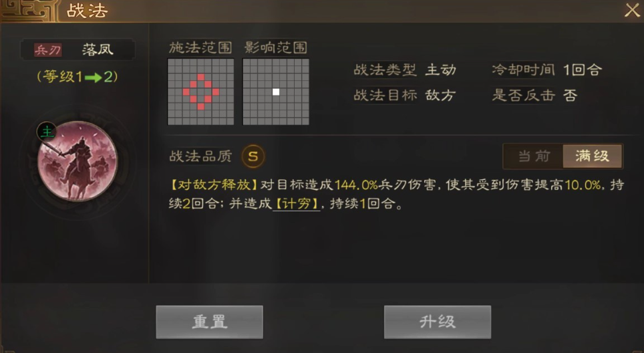
Task: Click the 战法类型 主动 field
Action: pyautogui.click(x=405, y=70)
